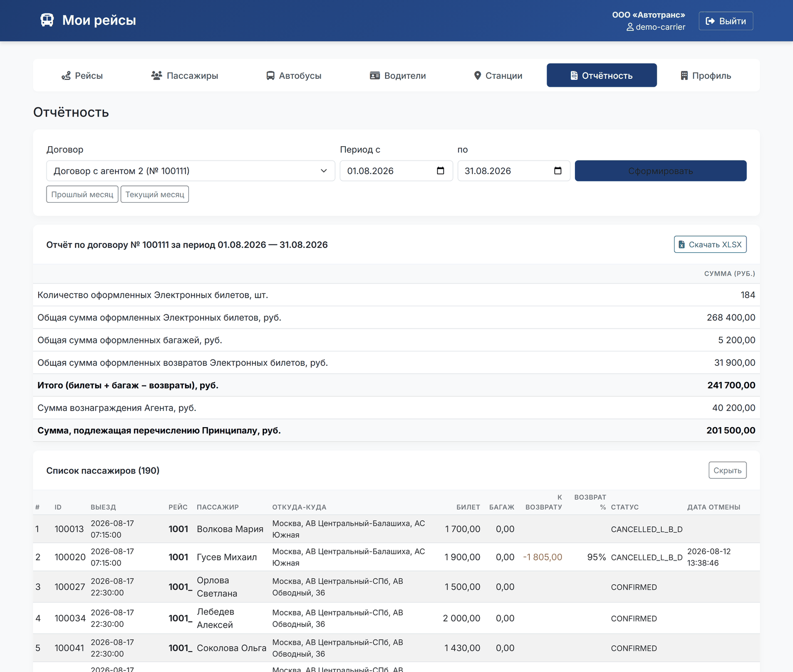Click the Сформировать button
This screenshot has width=793, height=672.
click(661, 170)
